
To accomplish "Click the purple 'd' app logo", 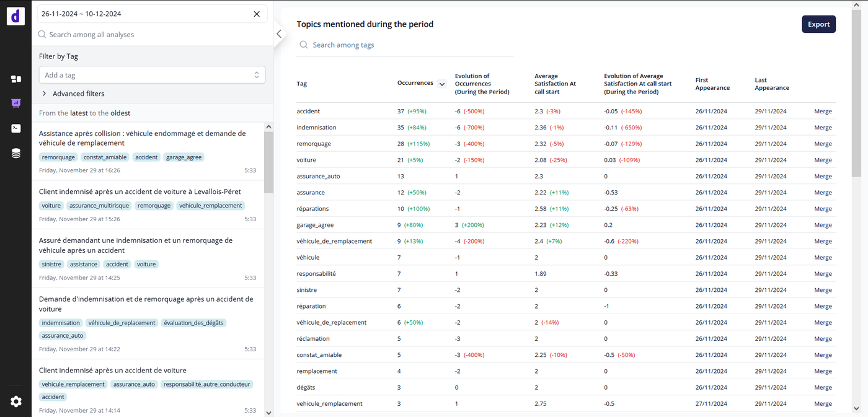I will [15, 16].
